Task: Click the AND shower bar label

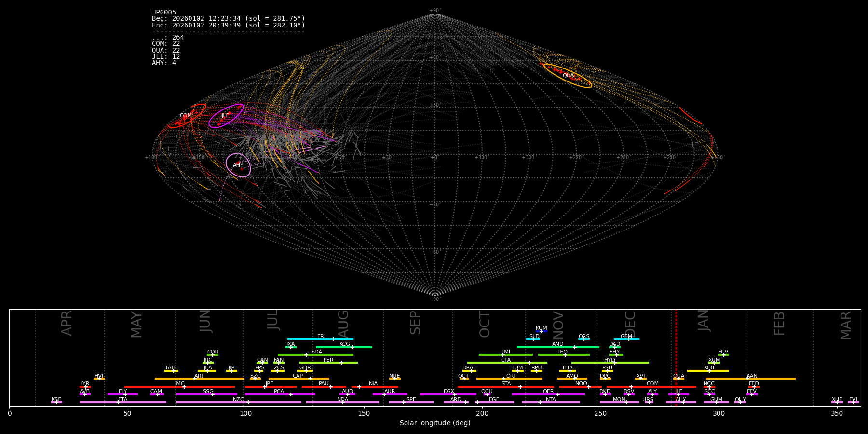Action: [x=558, y=344]
